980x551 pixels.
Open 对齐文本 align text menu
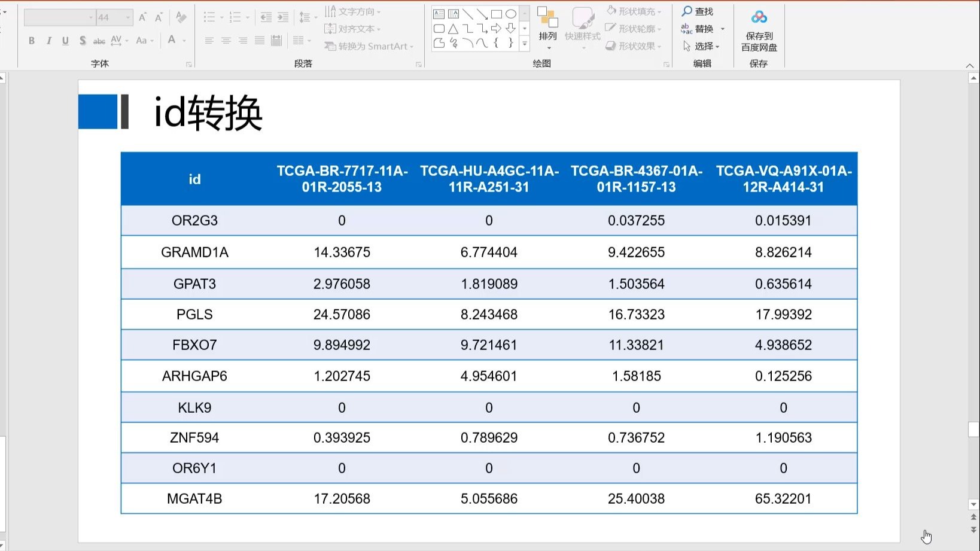pos(352,29)
